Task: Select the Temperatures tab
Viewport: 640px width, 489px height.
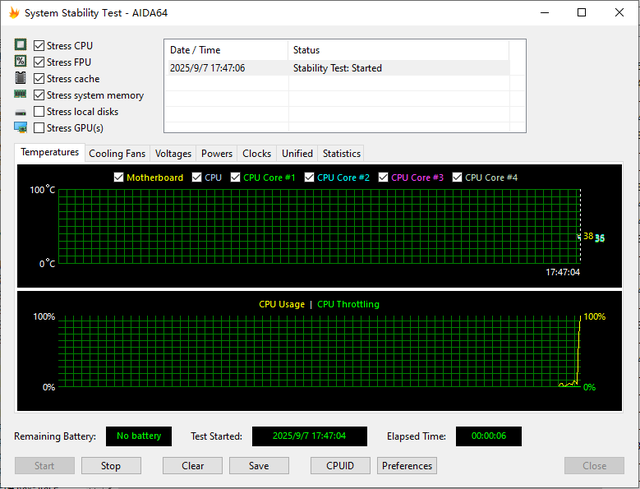Action: (x=50, y=152)
